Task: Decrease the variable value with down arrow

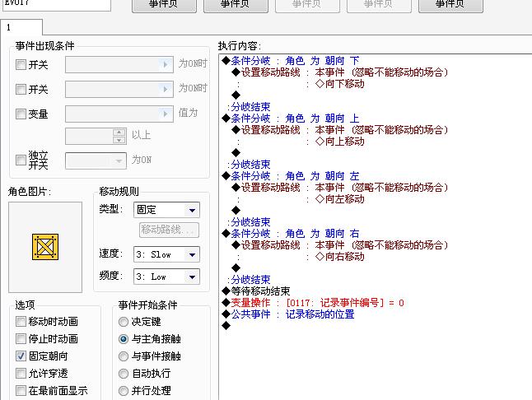Action: [x=119, y=140]
